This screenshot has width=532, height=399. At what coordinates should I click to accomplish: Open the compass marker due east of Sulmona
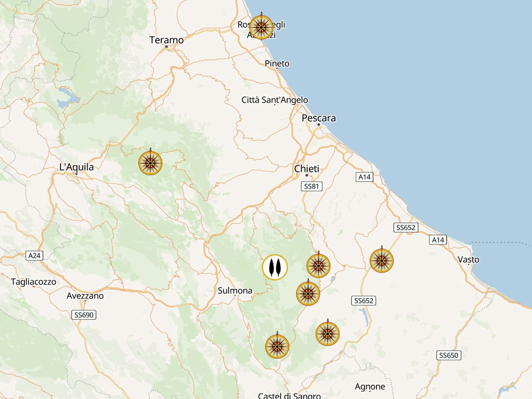click(308, 293)
